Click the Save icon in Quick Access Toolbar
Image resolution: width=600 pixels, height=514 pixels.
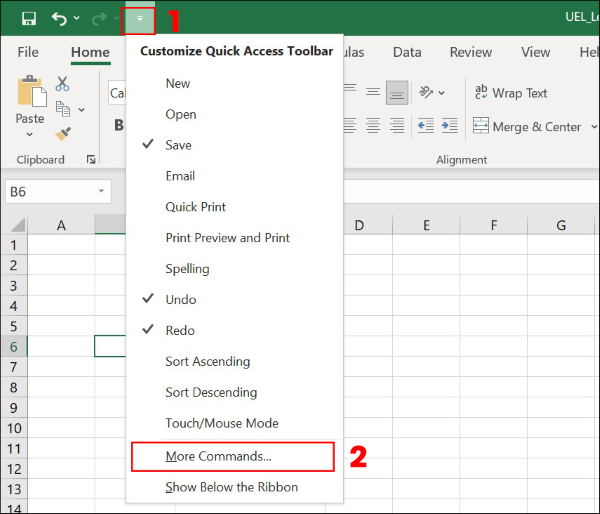click(29, 18)
